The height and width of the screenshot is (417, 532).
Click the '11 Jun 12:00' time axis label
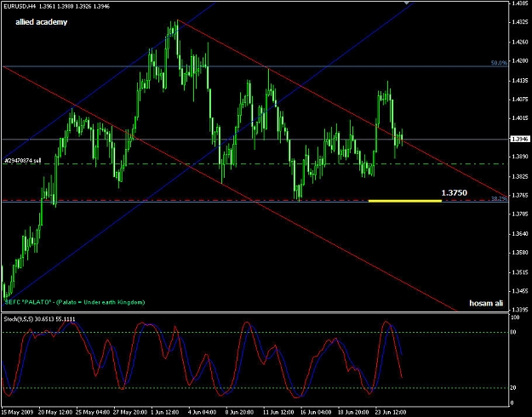click(x=279, y=412)
